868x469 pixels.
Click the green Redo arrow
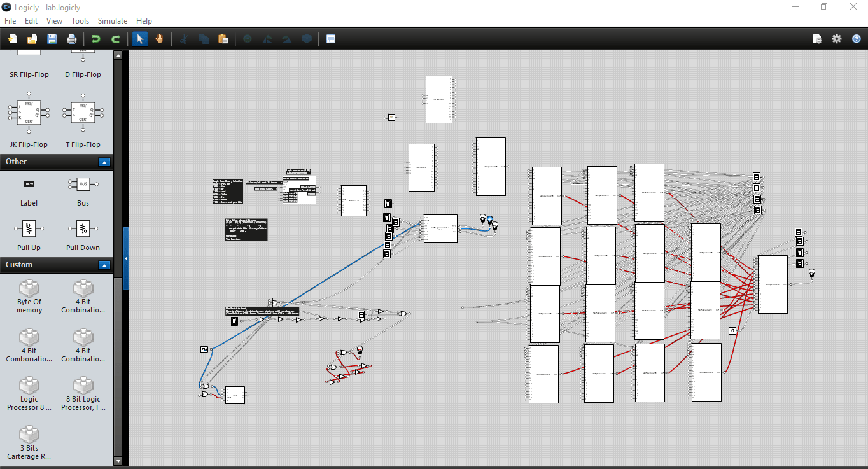tap(116, 39)
